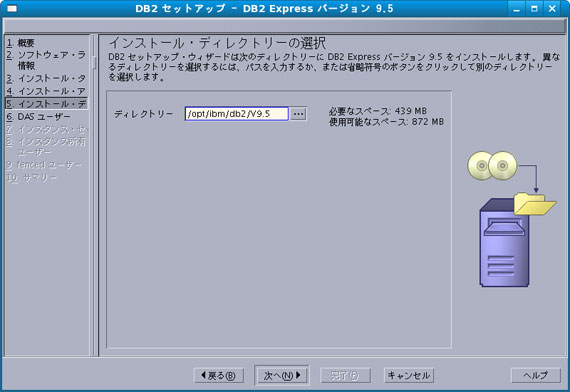Screen dimensions: 570x392
Task: Click the directory path input field
Action: point(237,114)
